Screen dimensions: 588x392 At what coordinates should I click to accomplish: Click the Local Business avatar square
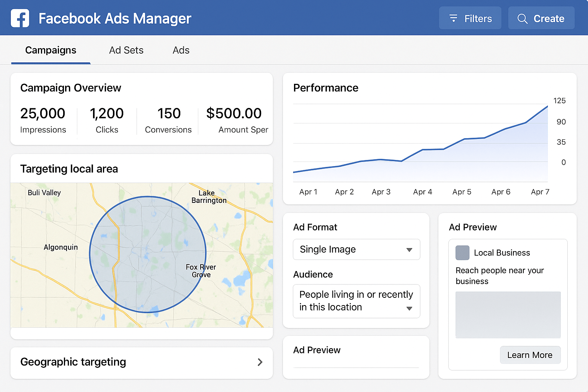click(462, 253)
